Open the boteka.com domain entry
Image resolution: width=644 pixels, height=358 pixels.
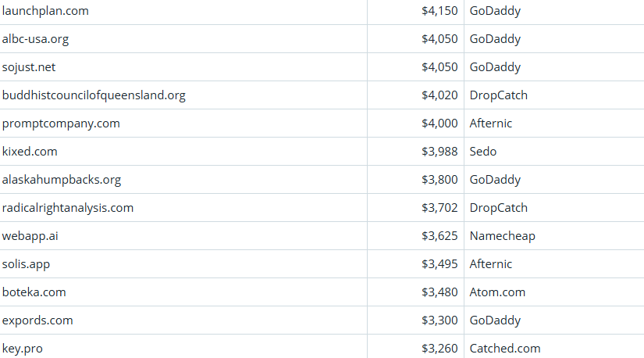34,292
